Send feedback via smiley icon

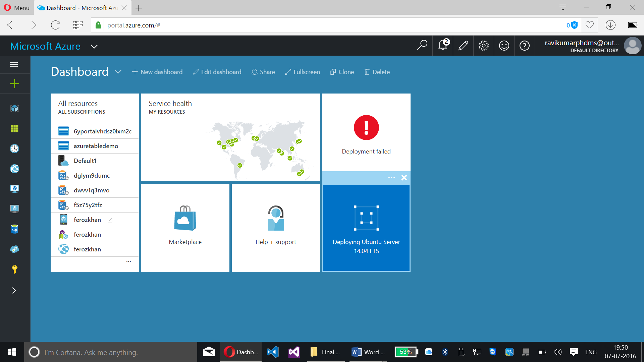point(504,45)
